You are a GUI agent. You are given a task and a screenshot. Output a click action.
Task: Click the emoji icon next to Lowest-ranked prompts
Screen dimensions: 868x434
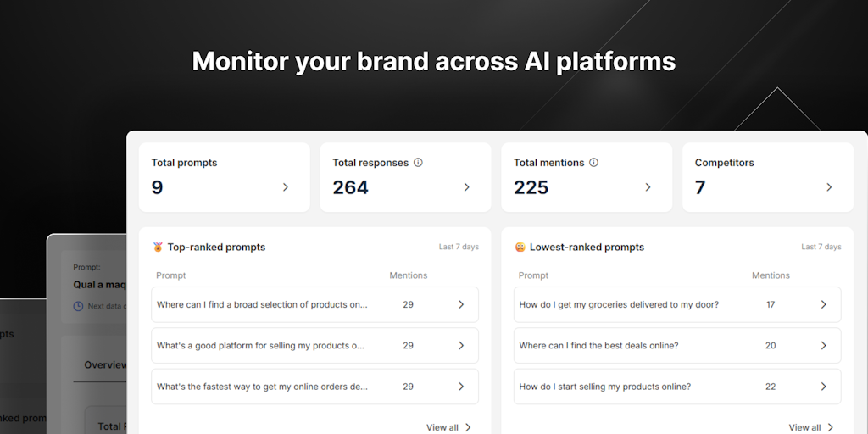[x=520, y=248]
